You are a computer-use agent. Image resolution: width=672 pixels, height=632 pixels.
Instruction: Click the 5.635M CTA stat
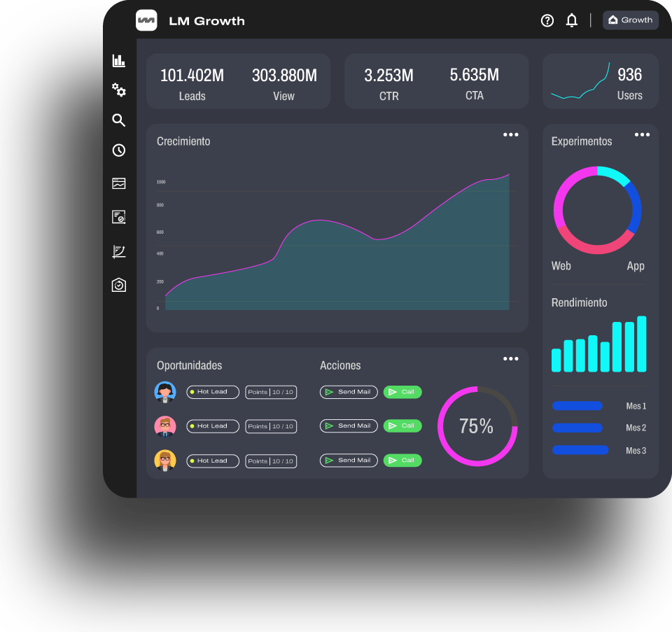pos(475,83)
